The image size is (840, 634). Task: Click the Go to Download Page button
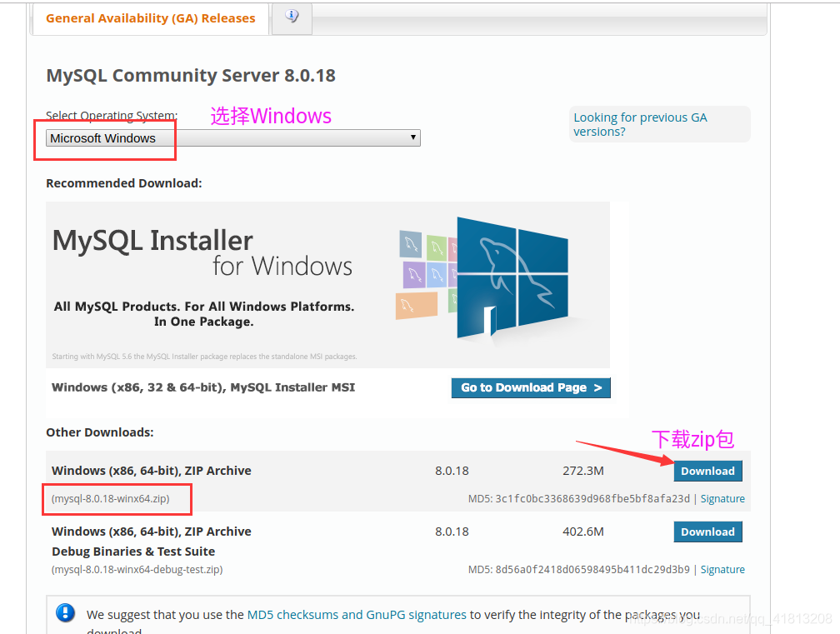click(x=531, y=387)
